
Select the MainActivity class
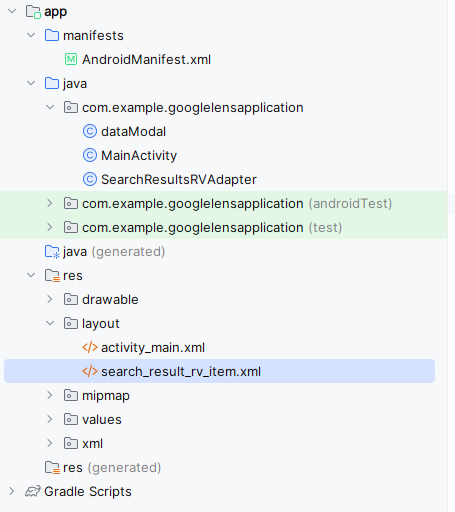[x=139, y=156]
